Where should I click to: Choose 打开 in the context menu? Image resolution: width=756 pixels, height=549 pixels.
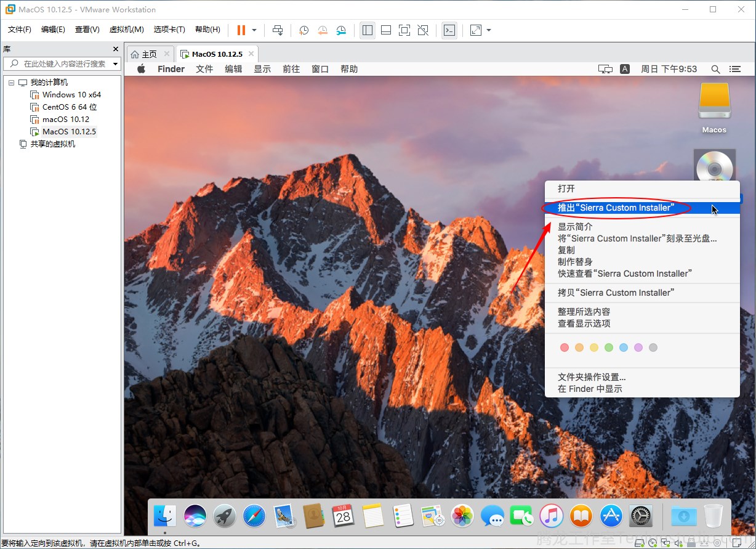(642, 189)
